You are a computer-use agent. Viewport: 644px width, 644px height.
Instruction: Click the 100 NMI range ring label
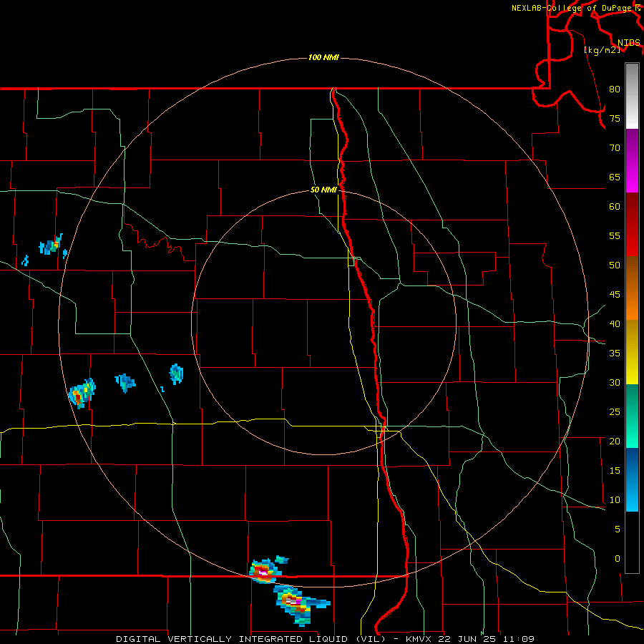point(323,57)
